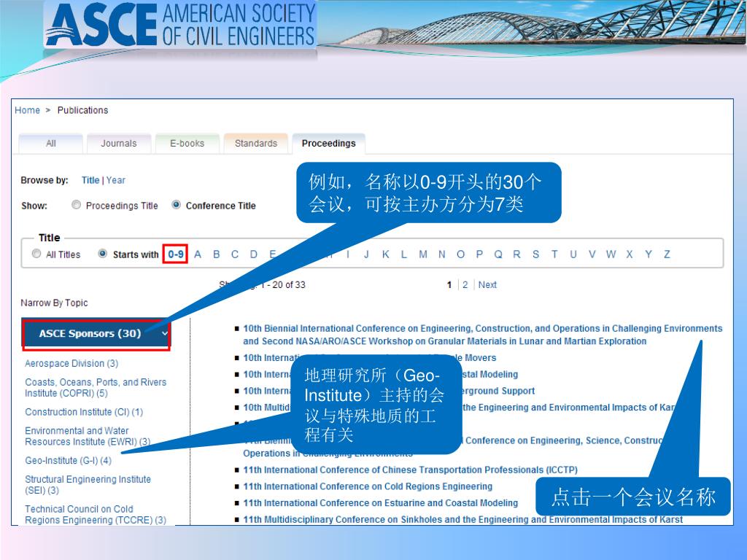Screen dimensions: 747x560
Task: Filter titles starting with letter L
Action: tap(404, 254)
